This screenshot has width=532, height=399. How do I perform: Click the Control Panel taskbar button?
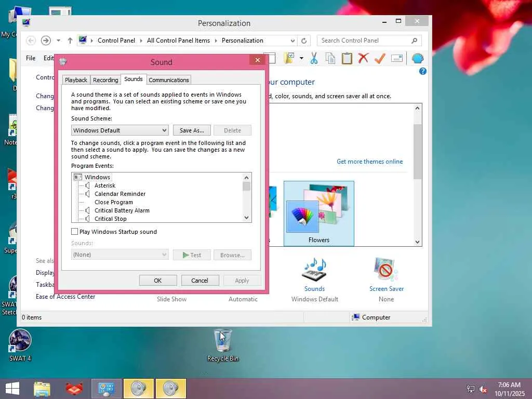107,389
